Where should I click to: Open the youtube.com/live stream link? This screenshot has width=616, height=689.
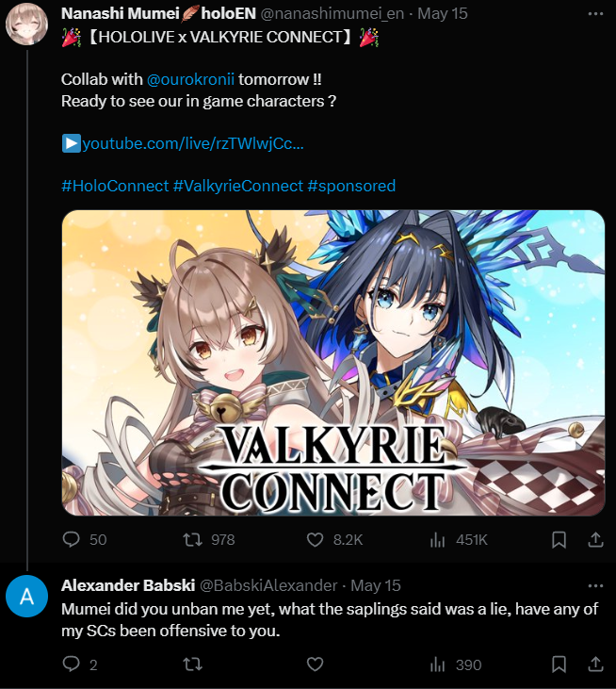(183, 143)
